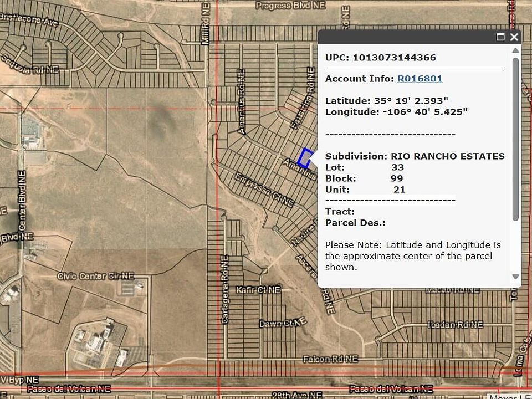
Task: Click the Empressa Ct NE map label
Action: coord(264,190)
